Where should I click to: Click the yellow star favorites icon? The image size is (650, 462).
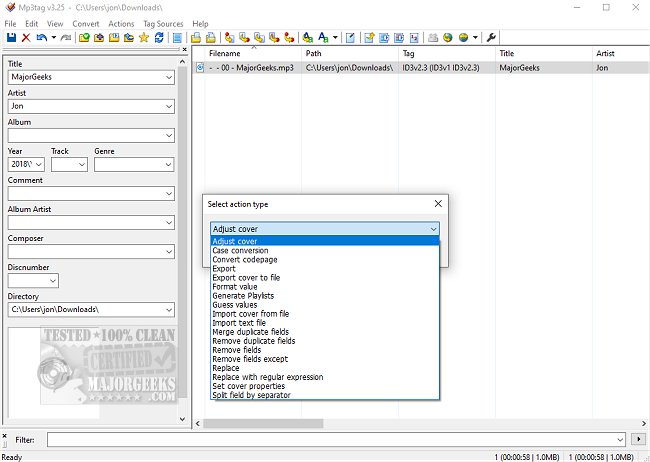tap(143, 38)
